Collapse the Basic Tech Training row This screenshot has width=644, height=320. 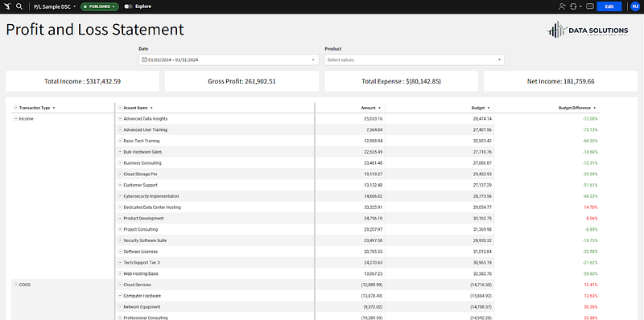[120, 141]
